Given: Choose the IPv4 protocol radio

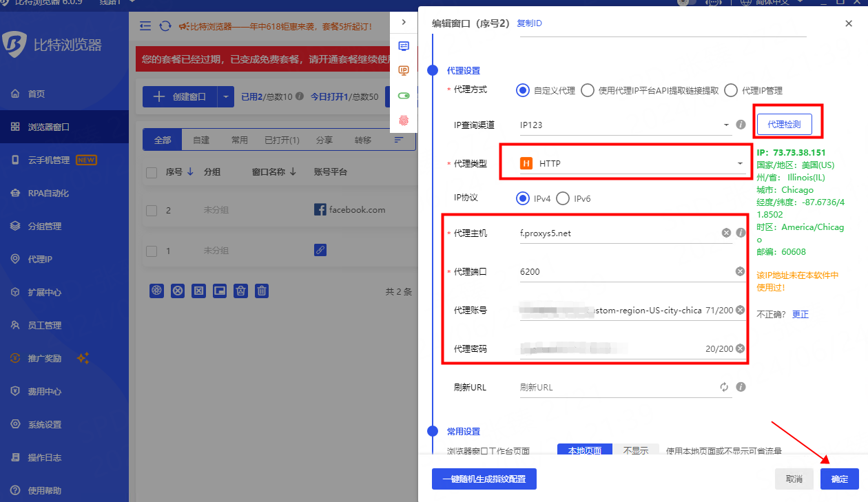Looking at the screenshot, I should click(x=523, y=198).
